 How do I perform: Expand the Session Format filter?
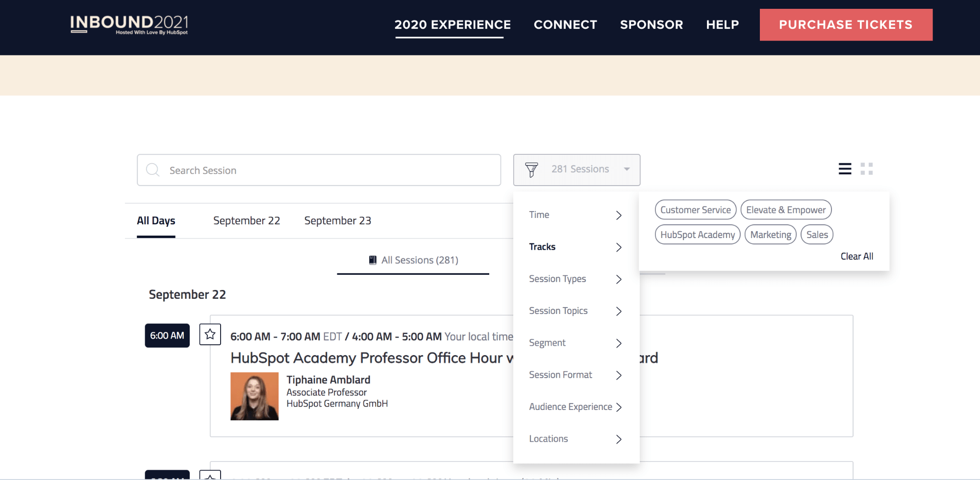(x=576, y=375)
